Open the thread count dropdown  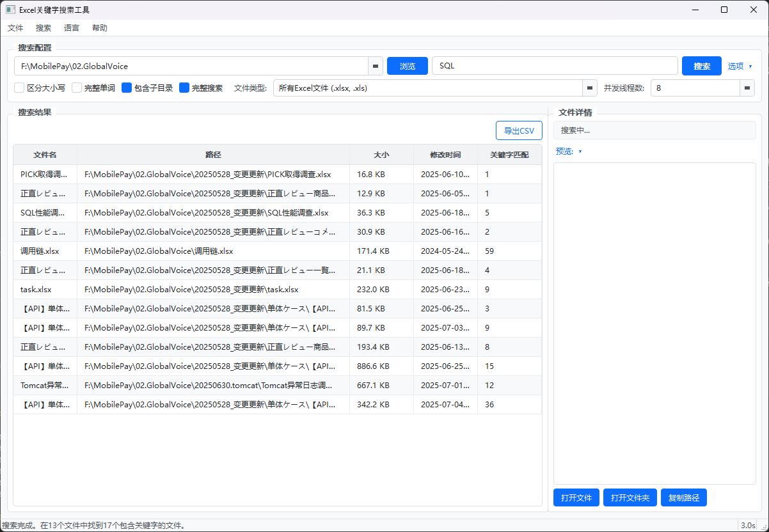pyautogui.click(x=747, y=88)
